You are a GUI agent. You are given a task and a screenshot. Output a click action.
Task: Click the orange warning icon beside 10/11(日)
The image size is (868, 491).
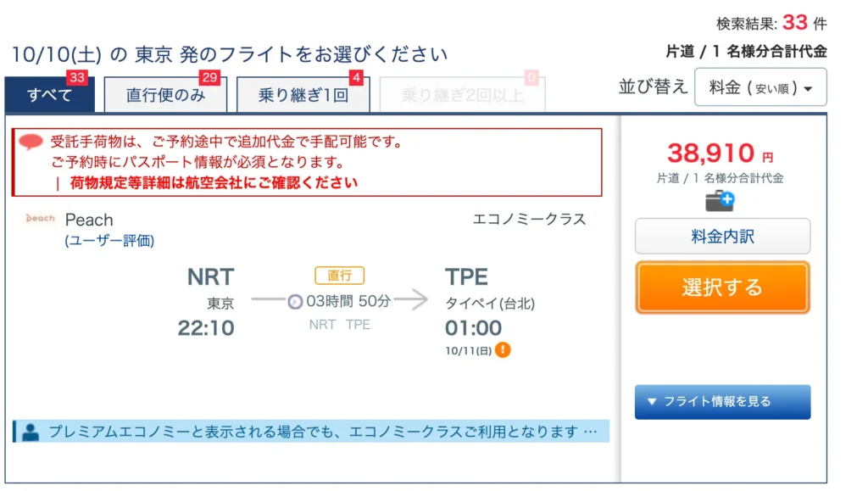click(x=503, y=350)
